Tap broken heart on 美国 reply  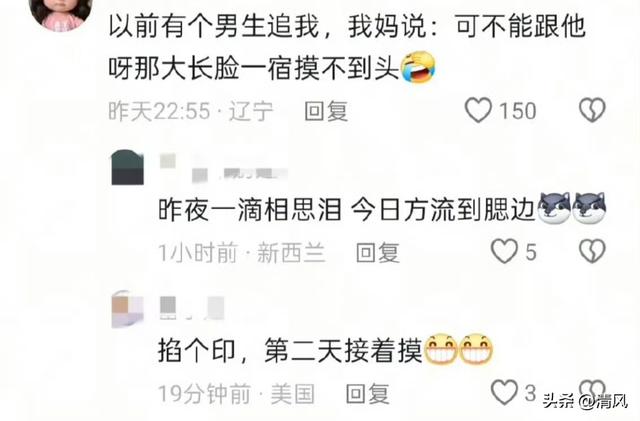592,390
